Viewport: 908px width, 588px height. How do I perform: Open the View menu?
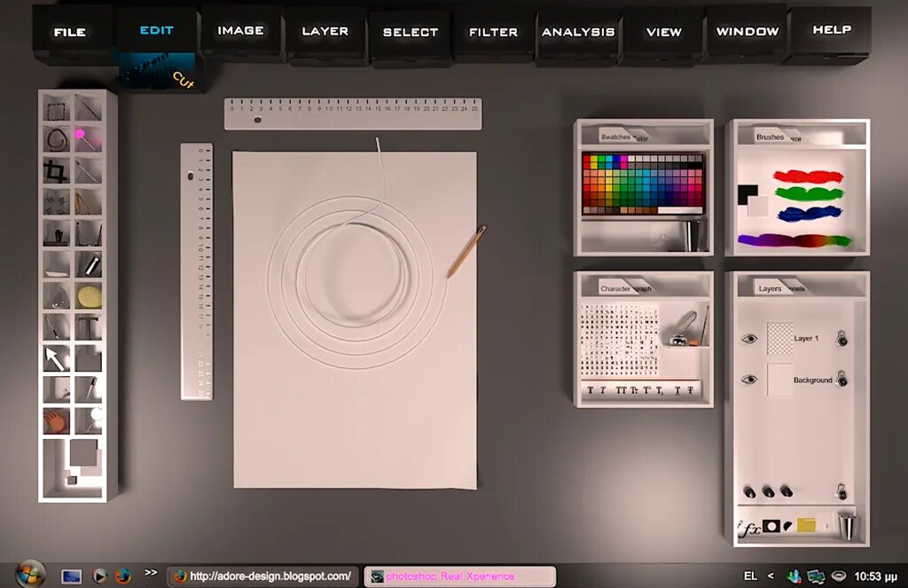click(x=663, y=33)
